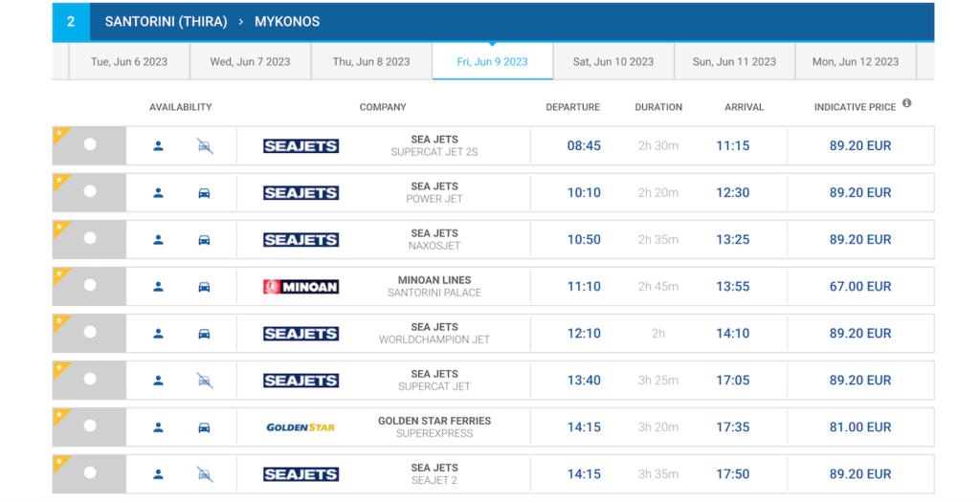Click car icon in Naxosjet row
980x502 pixels.
205,240
